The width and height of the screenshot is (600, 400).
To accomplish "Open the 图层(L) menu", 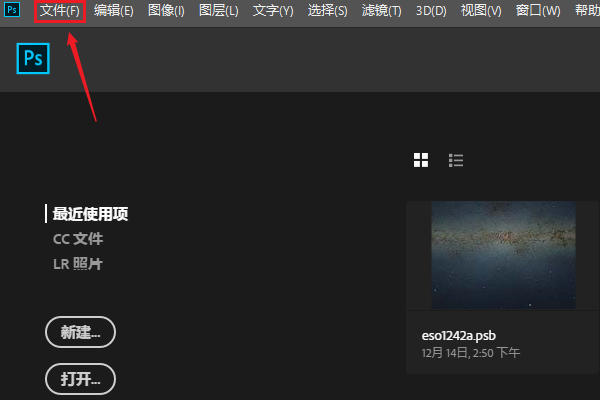I will coord(218,11).
